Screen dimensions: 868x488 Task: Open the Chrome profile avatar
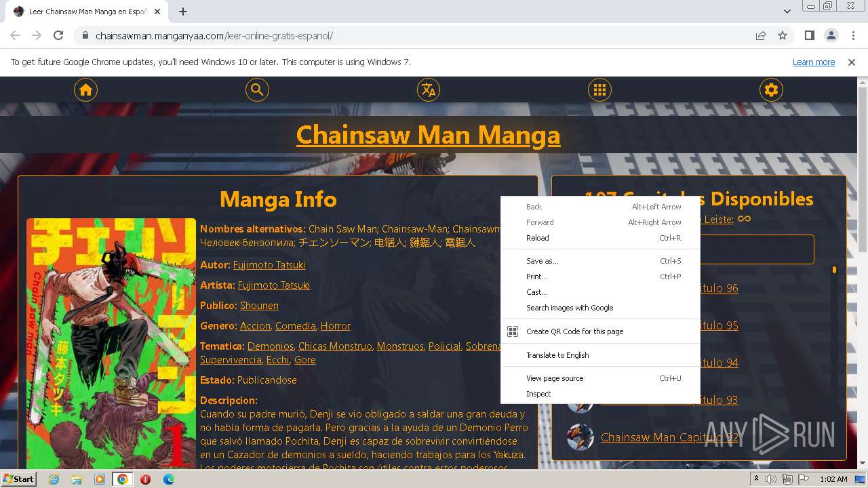coord(831,35)
